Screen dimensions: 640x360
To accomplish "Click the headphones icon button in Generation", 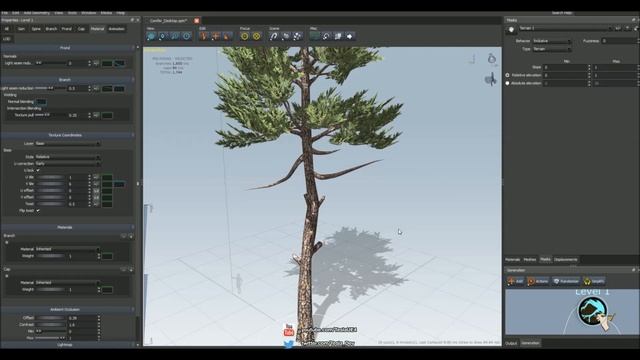I will [x=594, y=281].
